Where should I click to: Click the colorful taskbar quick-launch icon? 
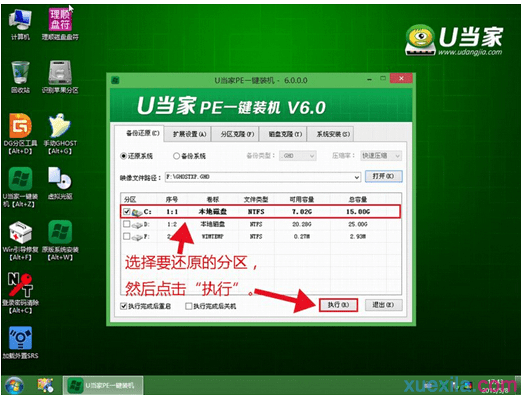click(45, 385)
